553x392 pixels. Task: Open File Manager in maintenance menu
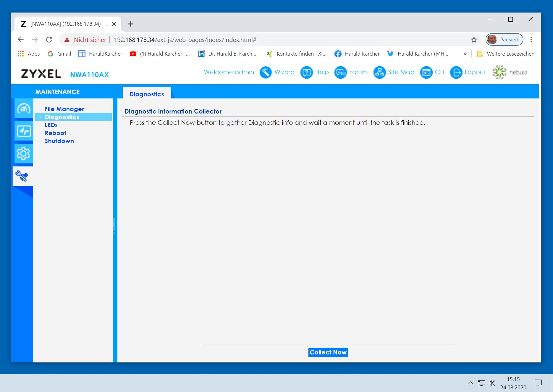pos(64,109)
